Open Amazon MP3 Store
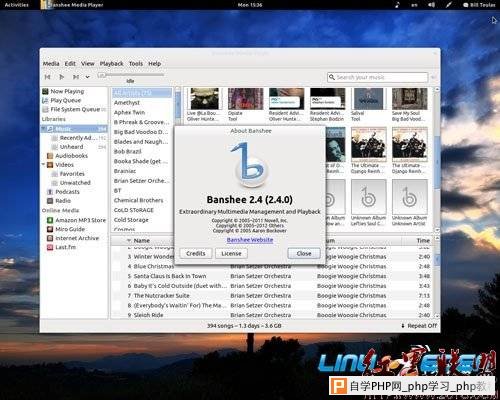This screenshot has width=500, height=400. 80,220
